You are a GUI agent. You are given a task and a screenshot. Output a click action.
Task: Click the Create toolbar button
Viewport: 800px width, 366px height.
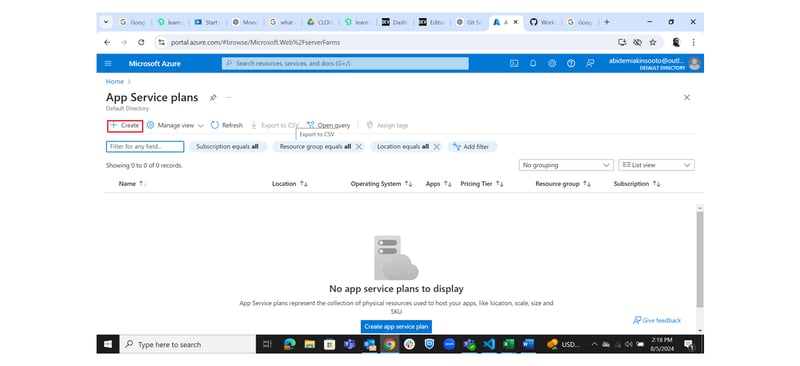tap(125, 125)
